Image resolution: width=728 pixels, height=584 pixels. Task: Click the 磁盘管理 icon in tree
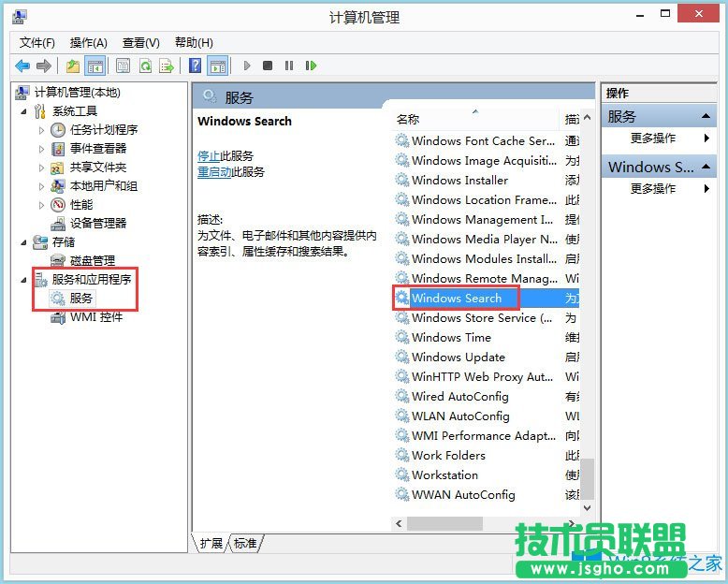[58, 260]
